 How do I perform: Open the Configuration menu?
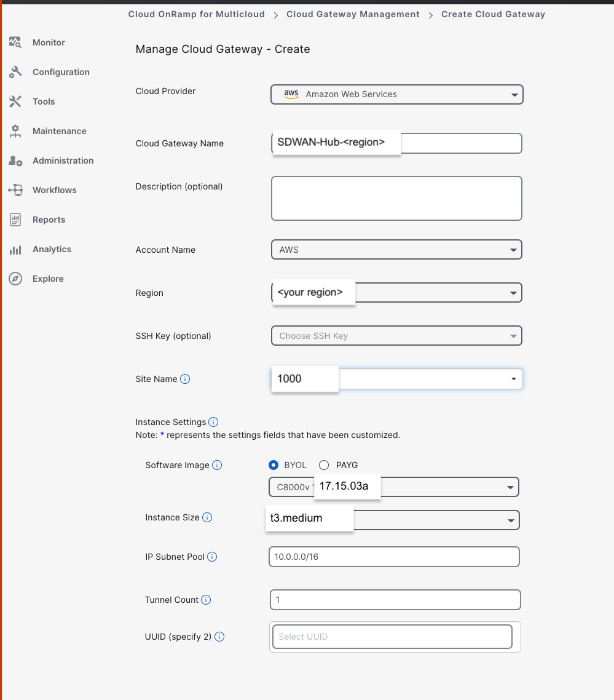tap(61, 72)
